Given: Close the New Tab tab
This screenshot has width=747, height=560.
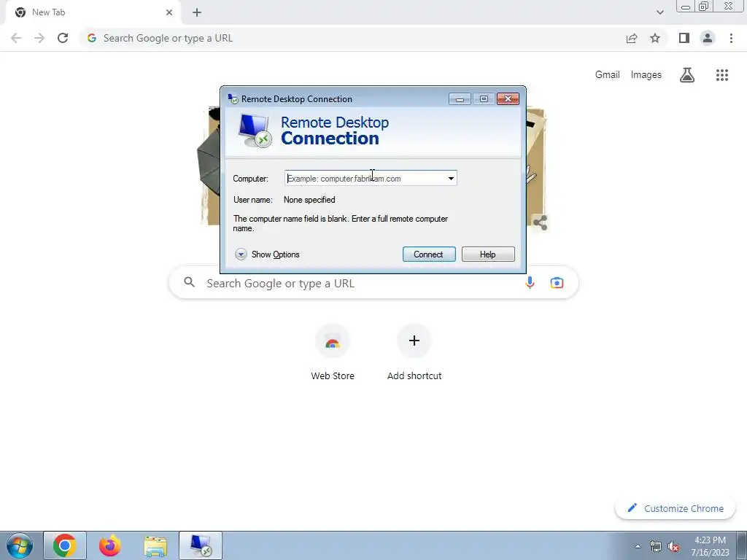Looking at the screenshot, I should [x=169, y=12].
